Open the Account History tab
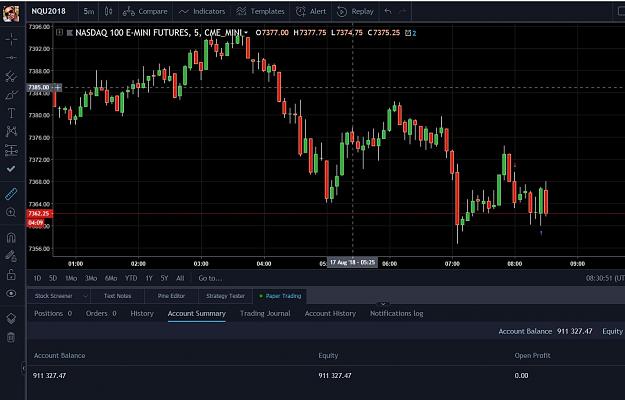Image resolution: width=625 pixels, height=400 pixels. coord(330,314)
